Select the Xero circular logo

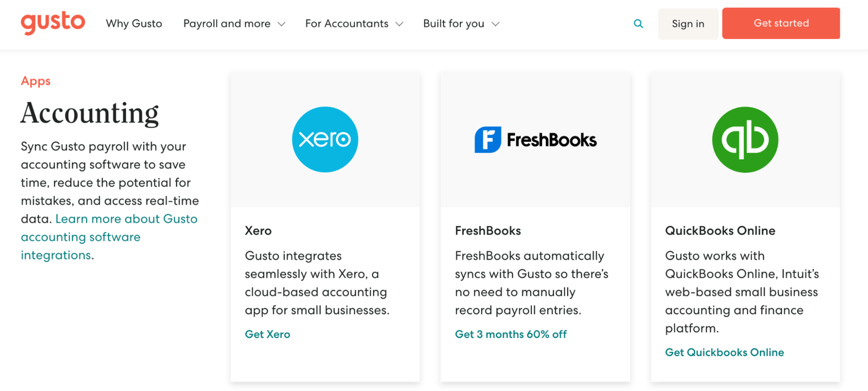click(325, 139)
